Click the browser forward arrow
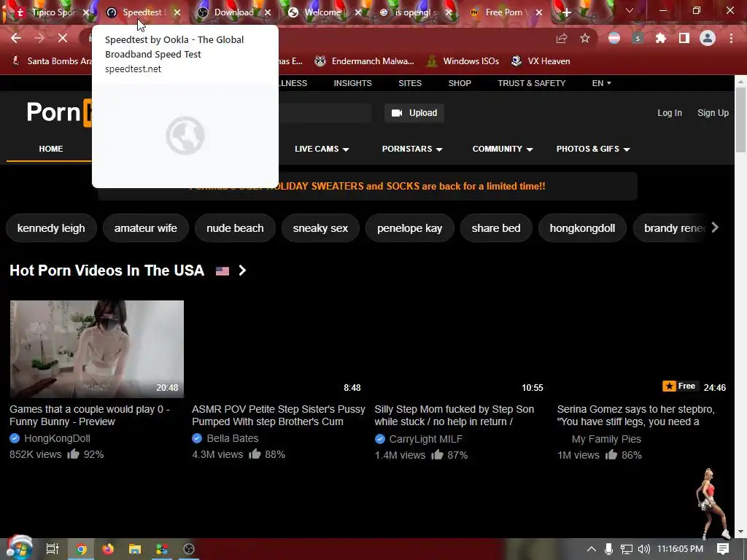The width and height of the screenshot is (747, 560). [39, 38]
